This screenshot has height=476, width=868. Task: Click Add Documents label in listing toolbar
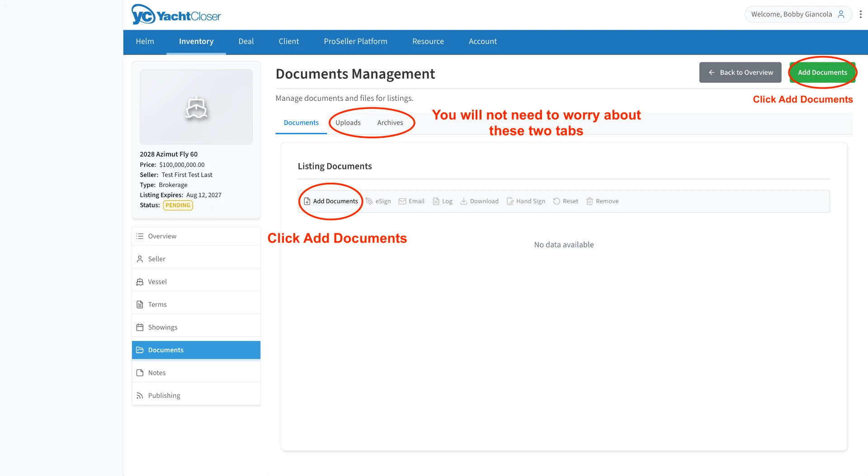point(335,201)
